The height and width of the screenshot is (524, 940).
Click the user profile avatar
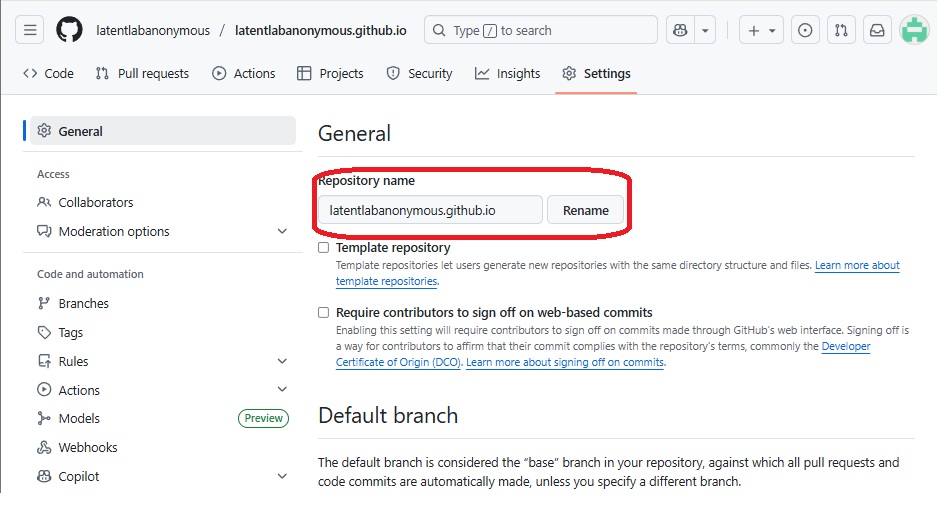(x=914, y=30)
